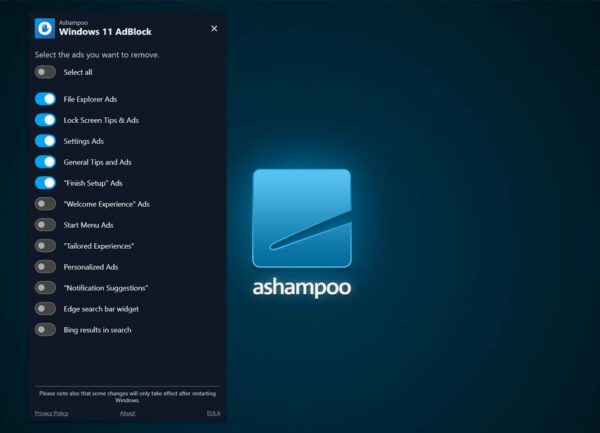Open the EULA link
Image resolution: width=600 pixels, height=433 pixels.
pos(214,413)
